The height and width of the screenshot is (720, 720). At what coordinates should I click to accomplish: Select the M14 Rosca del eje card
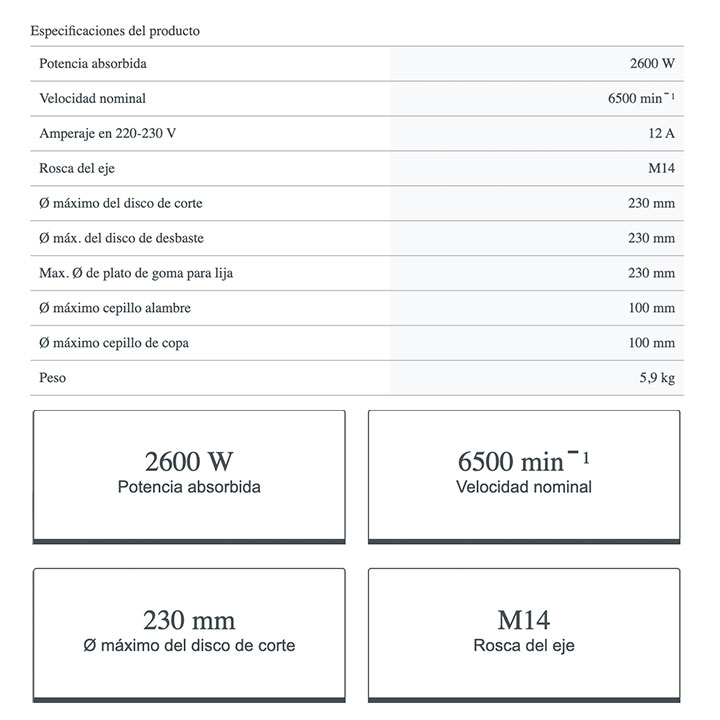click(x=524, y=633)
